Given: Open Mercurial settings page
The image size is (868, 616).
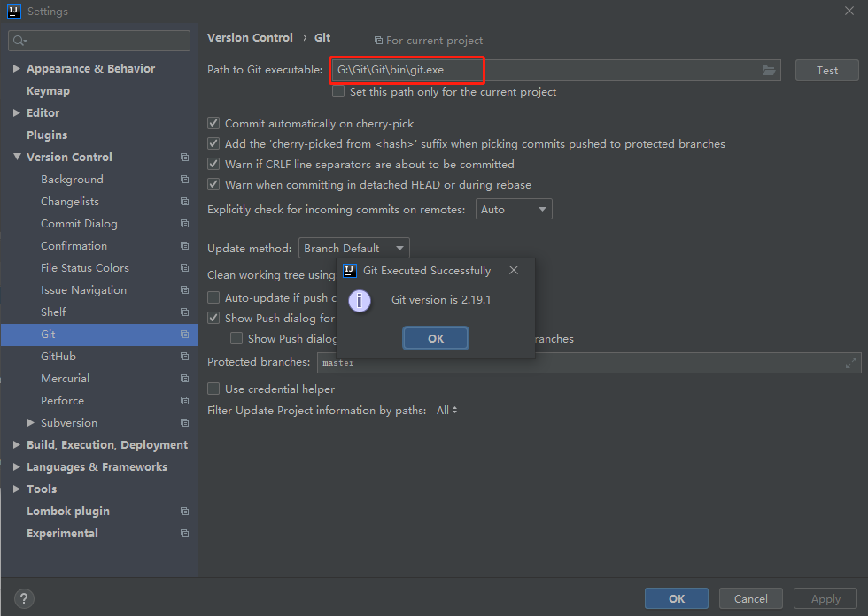Looking at the screenshot, I should coord(65,378).
